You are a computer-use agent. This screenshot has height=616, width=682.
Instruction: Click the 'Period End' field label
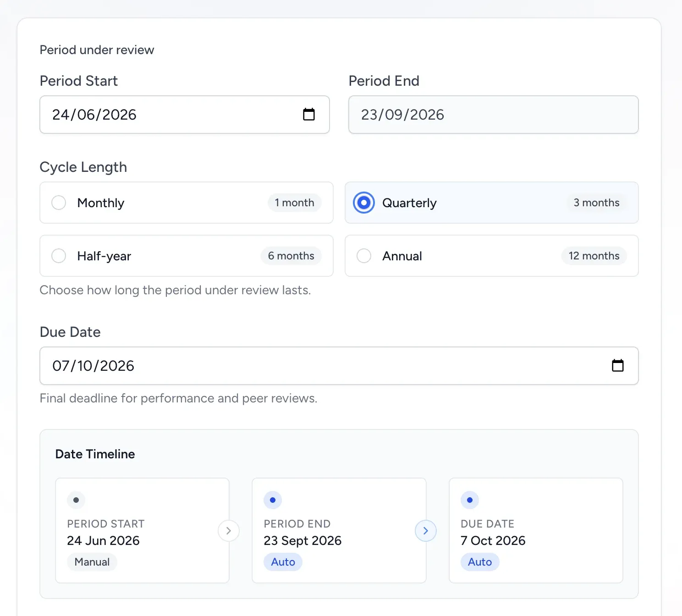click(384, 81)
